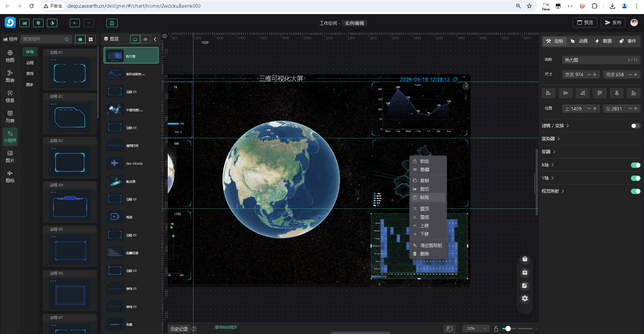This screenshot has height=334, width=644.
Task: Switch to the 数据 tab
Action: point(603,41)
